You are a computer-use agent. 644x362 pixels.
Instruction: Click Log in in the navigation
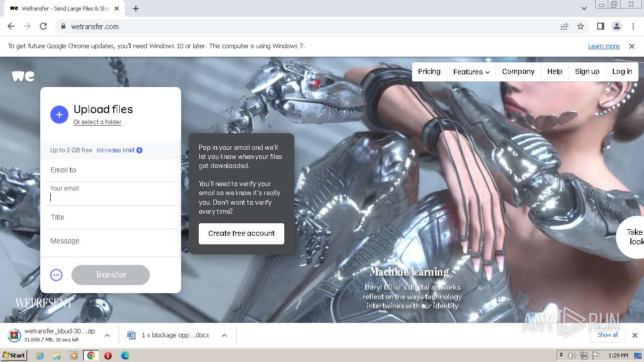click(622, 71)
